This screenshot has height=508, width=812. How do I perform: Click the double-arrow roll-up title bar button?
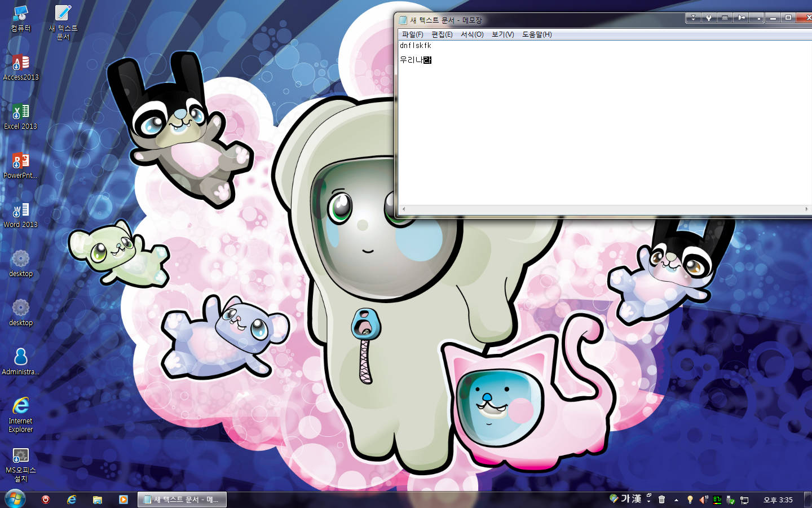pos(694,18)
